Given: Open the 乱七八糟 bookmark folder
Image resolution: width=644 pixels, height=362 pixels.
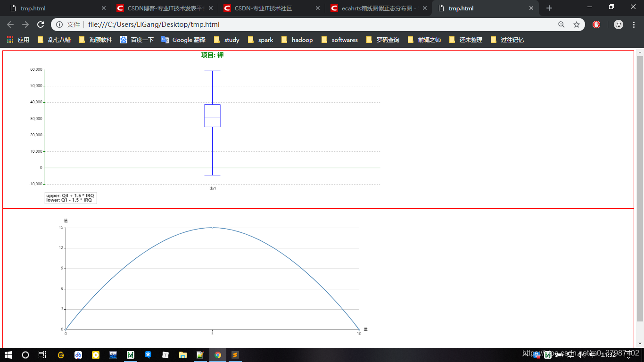Looking at the screenshot, I should tap(54, 40).
